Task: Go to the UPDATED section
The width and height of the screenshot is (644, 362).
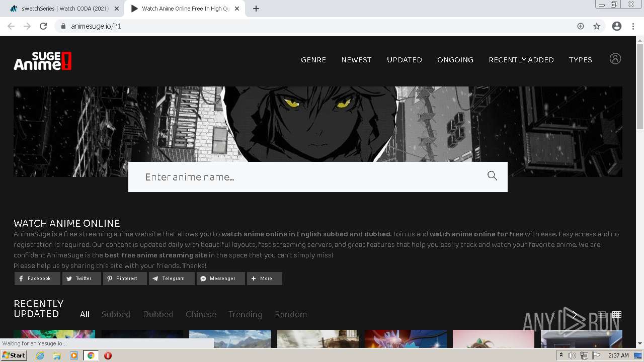Action: pos(405,60)
